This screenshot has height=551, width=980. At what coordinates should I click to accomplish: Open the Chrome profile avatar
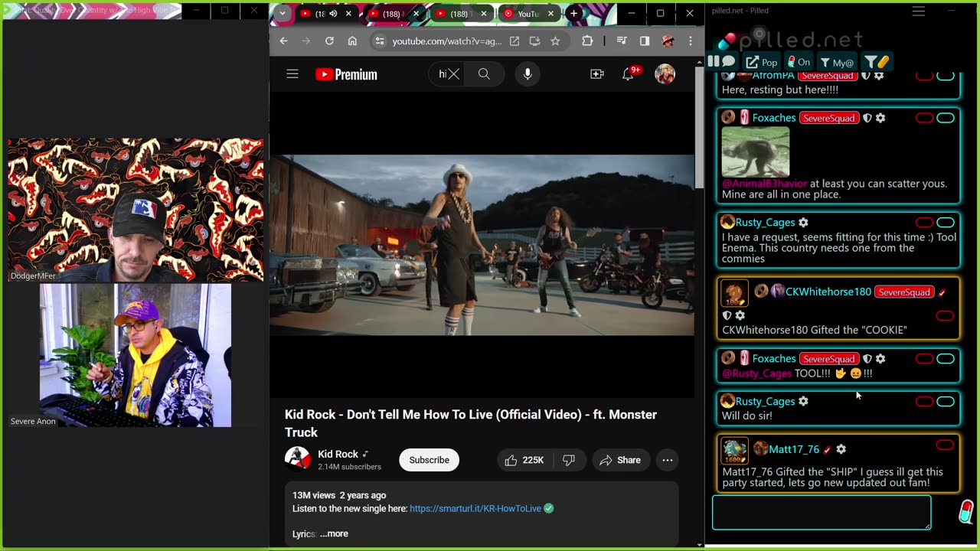668,41
